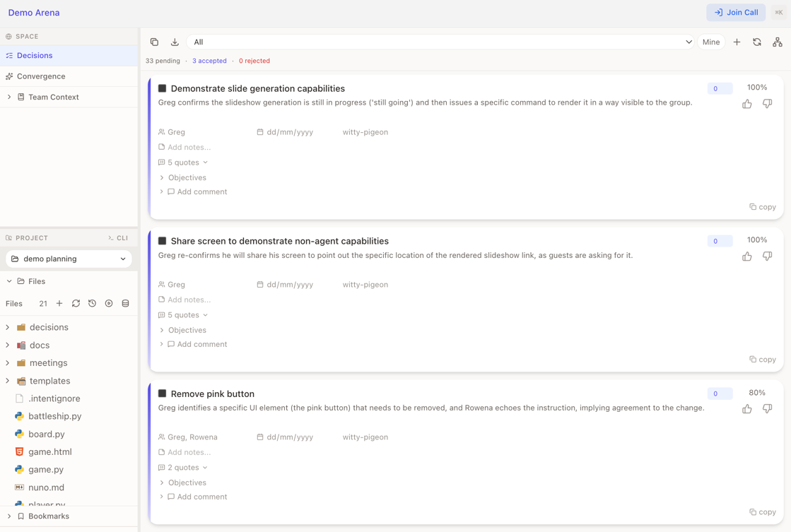Image resolution: width=791 pixels, height=532 pixels.
Task: Expand the meetings folder
Action: click(48, 363)
